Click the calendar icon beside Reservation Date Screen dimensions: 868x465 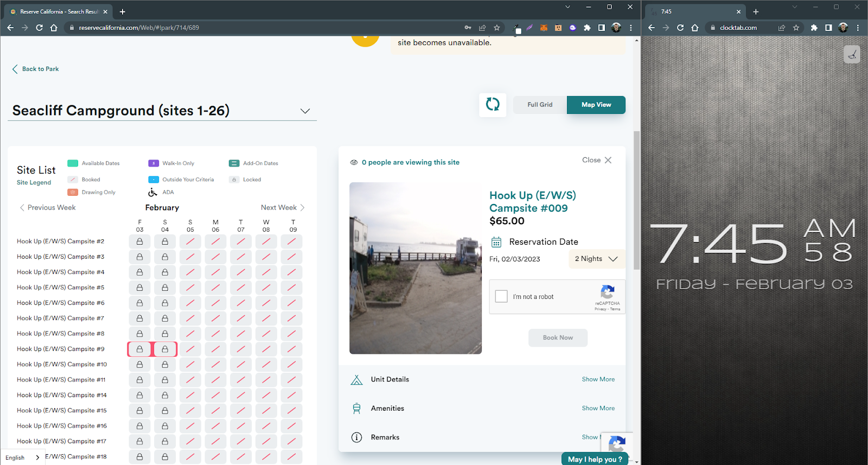click(496, 242)
